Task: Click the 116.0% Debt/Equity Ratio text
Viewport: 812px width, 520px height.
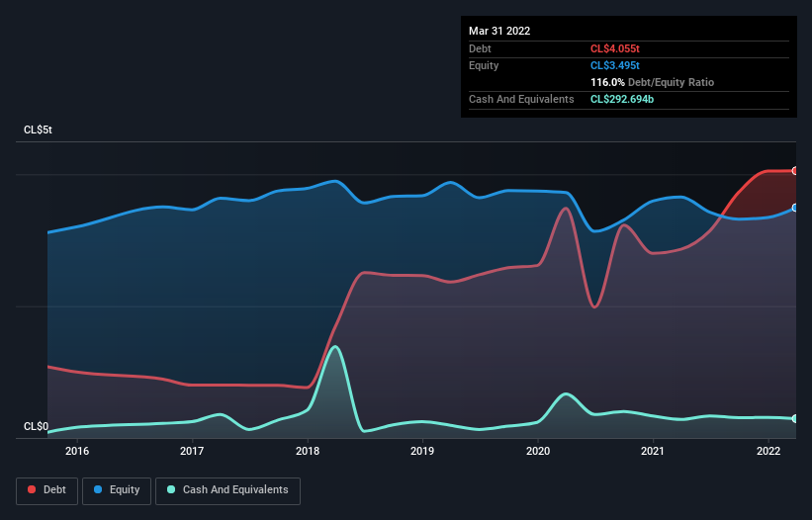Action: (653, 82)
